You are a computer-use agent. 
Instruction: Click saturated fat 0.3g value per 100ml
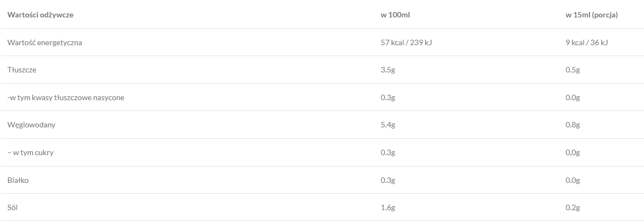coord(388,97)
